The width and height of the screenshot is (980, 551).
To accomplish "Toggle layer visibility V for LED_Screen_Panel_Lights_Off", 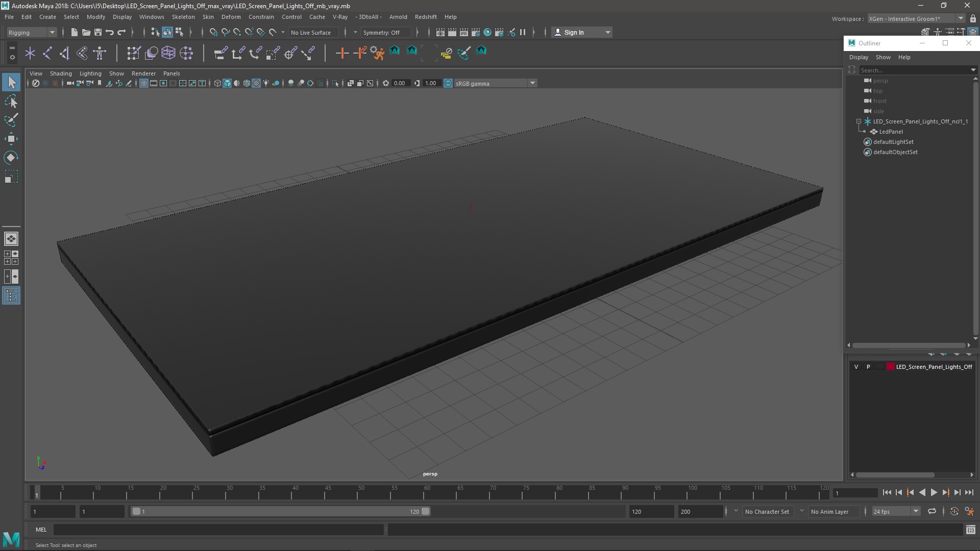I will point(856,367).
